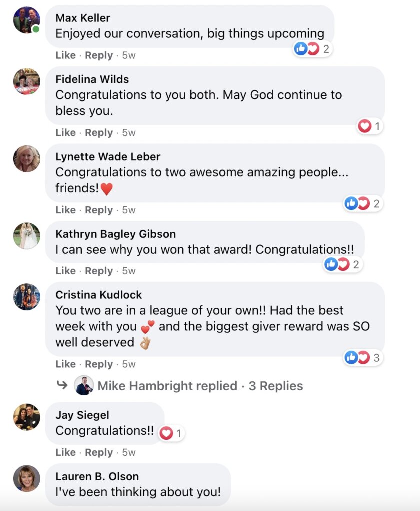Like Max Keller's comment

pyautogui.click(x=65, y=55)
